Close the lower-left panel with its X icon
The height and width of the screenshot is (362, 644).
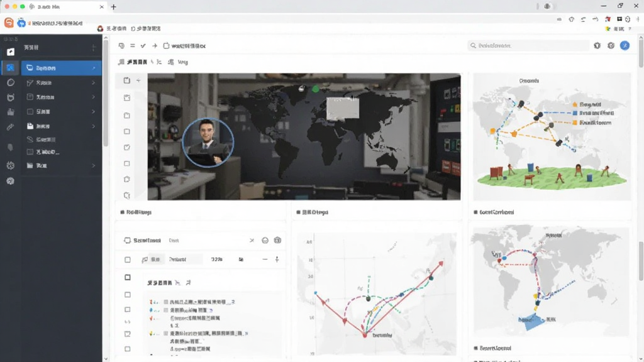point(252,241)
